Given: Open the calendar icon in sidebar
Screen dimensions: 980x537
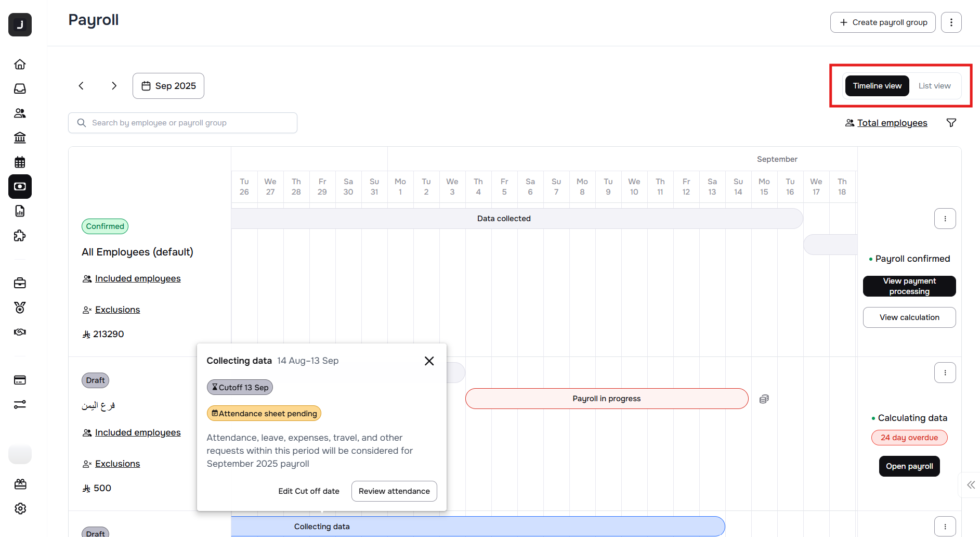Looking at the screenshot, I should point(20,162).
